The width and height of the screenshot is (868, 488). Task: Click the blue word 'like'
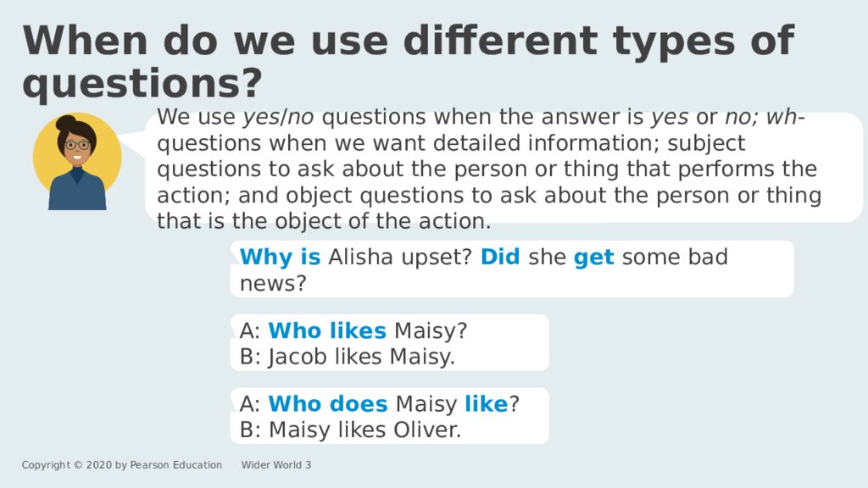click(486, 403)
